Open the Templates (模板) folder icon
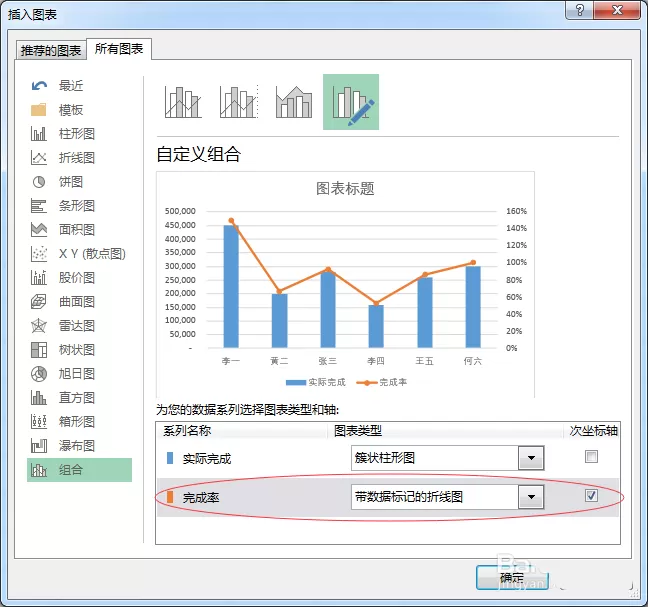 tap(39, 109)
